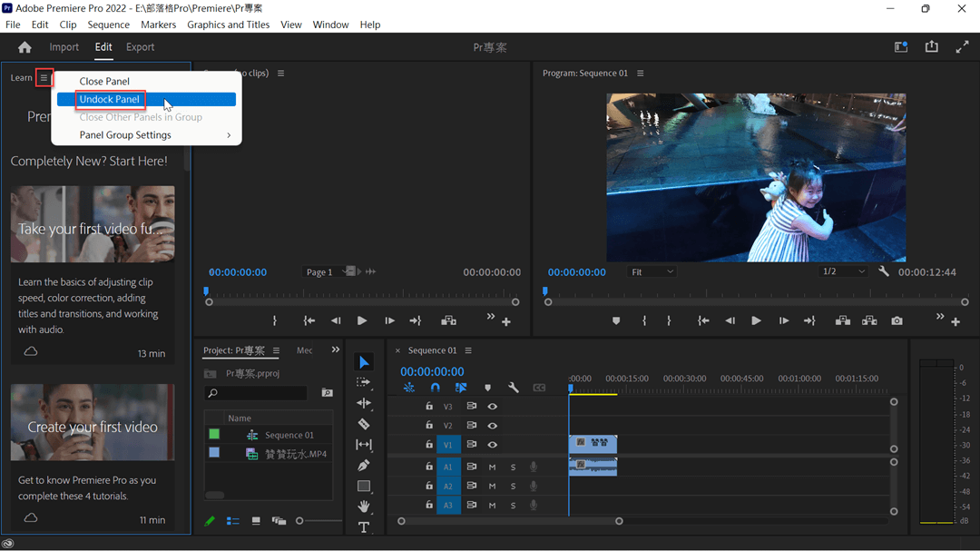The height and width of the screenshot is (551, 980).
Task: Select the Rectangle tool
Action: point(364,486)
